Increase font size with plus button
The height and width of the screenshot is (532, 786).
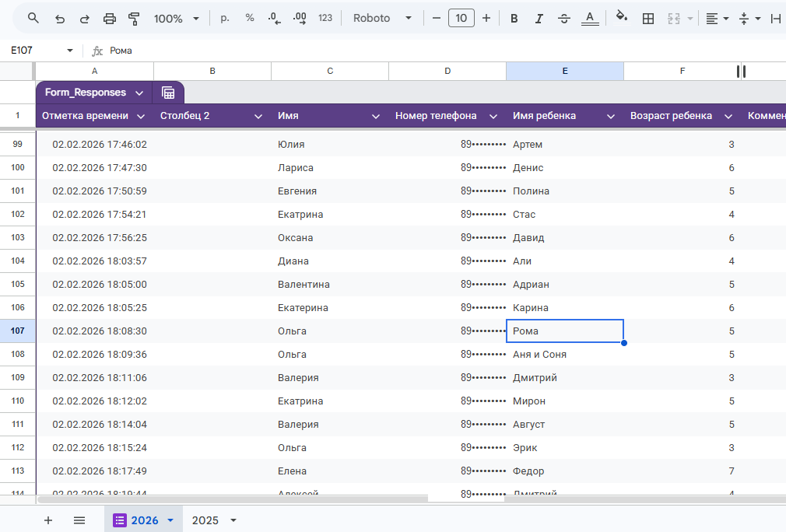point(486,19)
